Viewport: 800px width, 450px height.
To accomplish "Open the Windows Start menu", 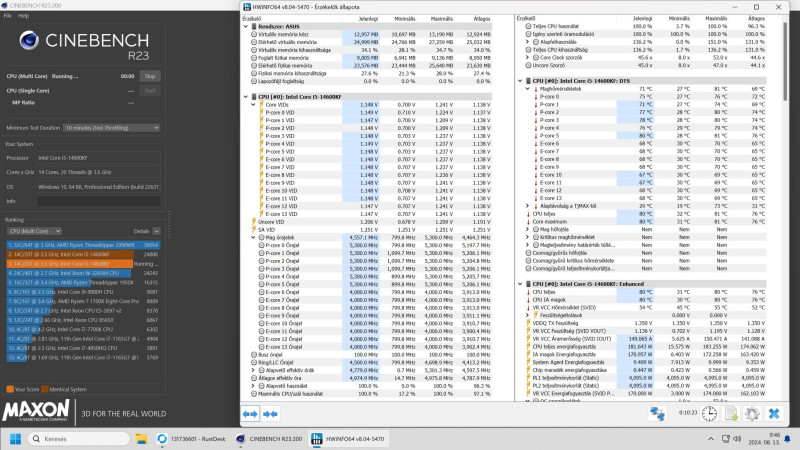I will click(x=15, y=439).
